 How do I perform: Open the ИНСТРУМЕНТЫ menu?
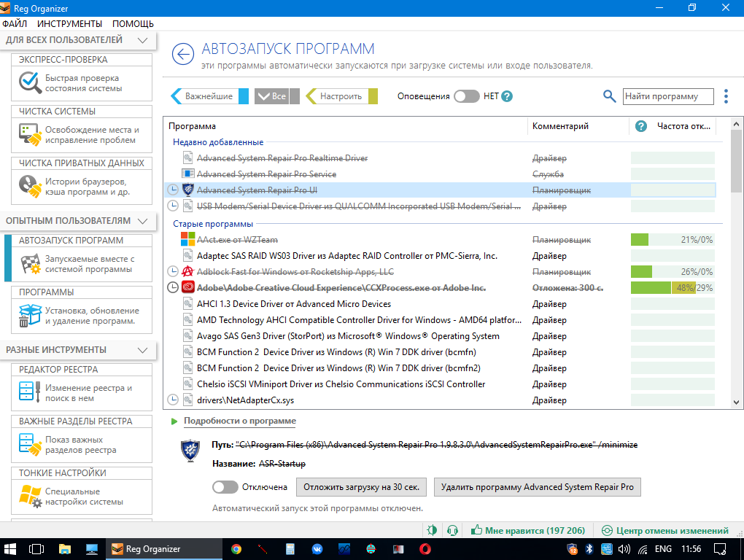click(69, 24)
